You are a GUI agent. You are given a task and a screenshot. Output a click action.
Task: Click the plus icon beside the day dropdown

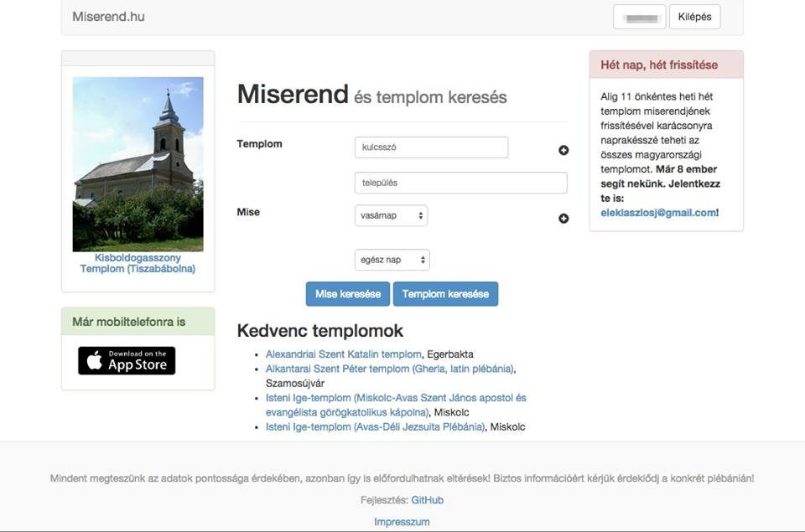[x=563, y=219]
